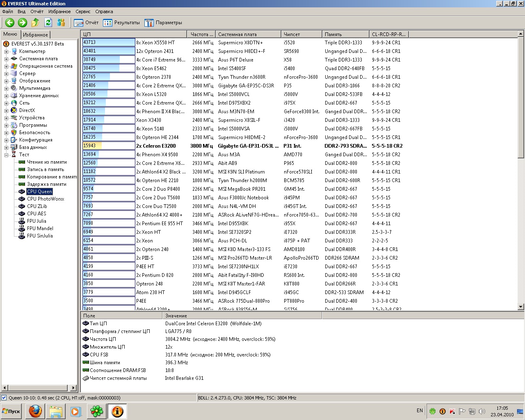Expand the Мультимедиа tree node
Viewport: 525px width, 420px height.
click(7, 89)
